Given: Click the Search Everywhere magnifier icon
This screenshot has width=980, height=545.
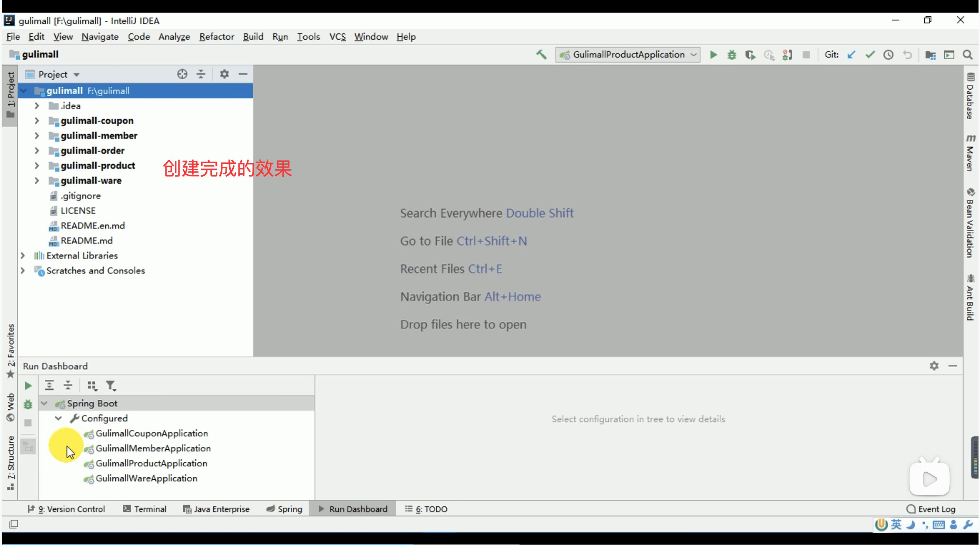Looking at the screenshot, I should coord(967,54).
